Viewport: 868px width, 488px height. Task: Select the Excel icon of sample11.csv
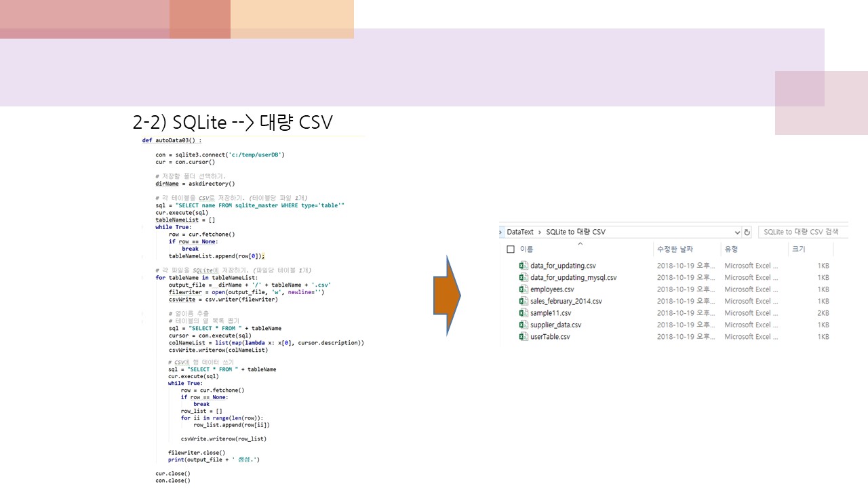click(522, 312)
